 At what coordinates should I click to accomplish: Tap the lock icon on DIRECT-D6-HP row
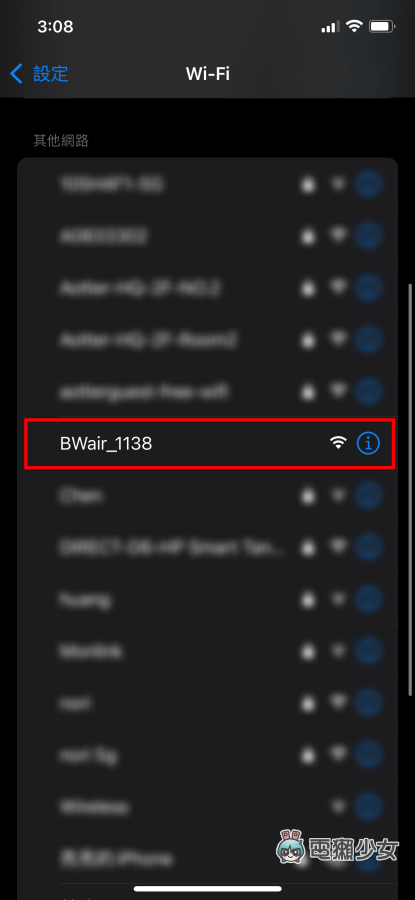point(309,547)
